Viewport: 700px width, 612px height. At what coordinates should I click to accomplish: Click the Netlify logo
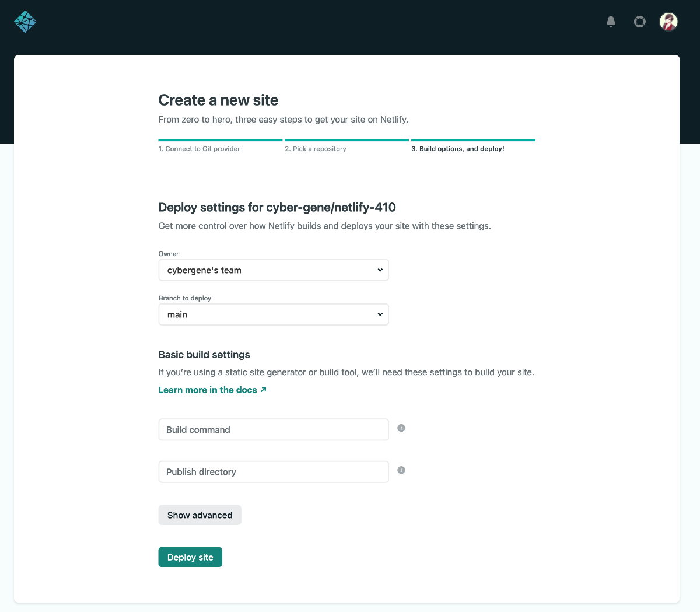coord(24,21)
